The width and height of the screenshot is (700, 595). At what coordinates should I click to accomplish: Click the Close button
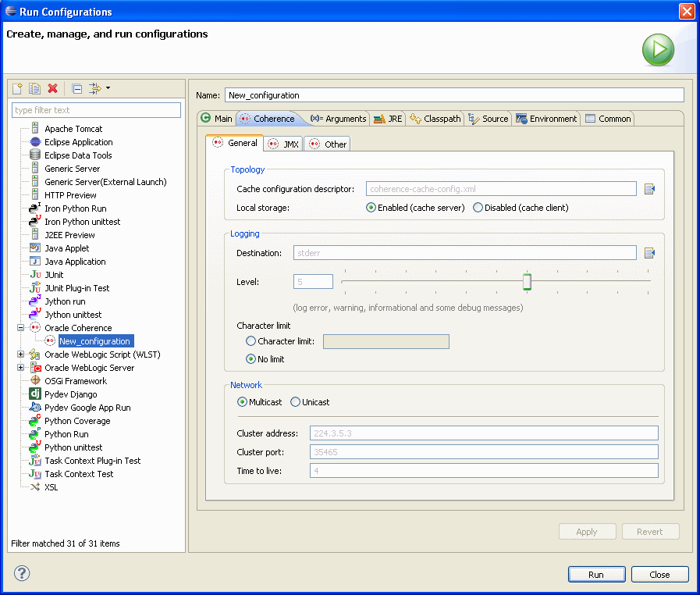659,575
